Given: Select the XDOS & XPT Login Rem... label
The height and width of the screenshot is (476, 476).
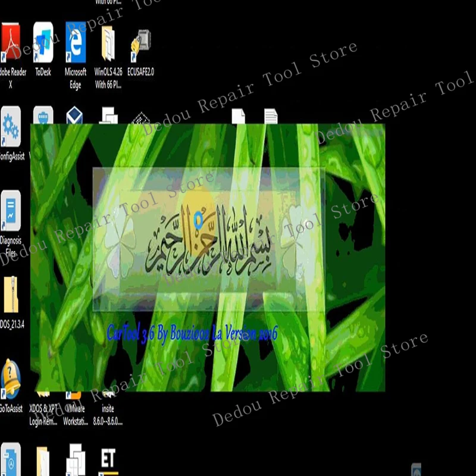Looking at the screenshot, I should (x=43, y=415).
